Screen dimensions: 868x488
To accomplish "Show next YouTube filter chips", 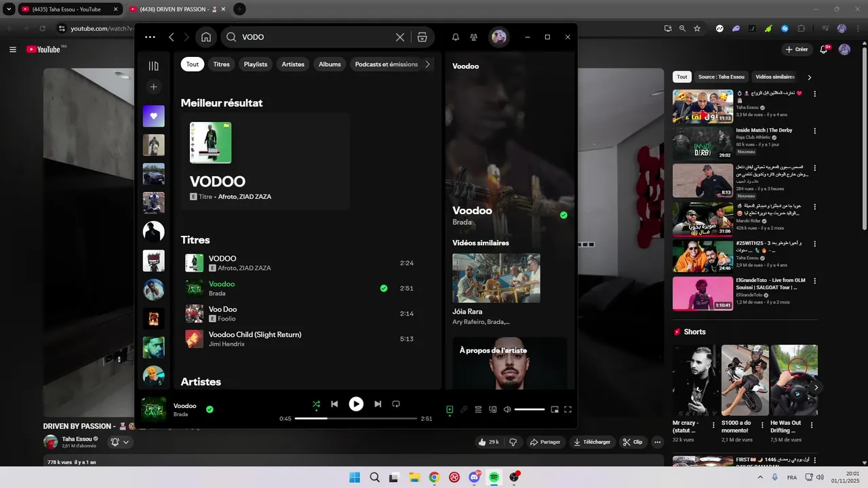I will point(809,77).
